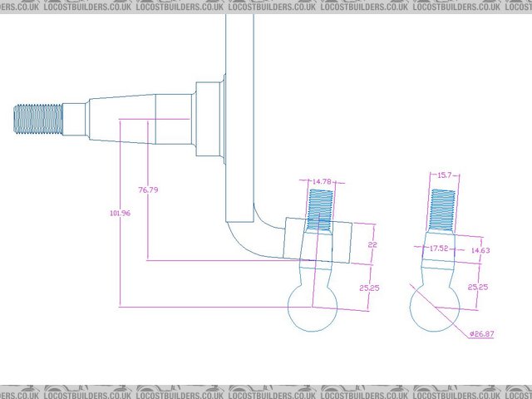Select the 25.25 dimension under the 22 value

(x=369, y=288)
